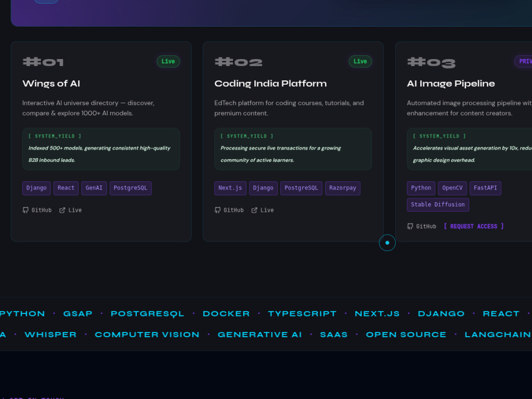Click 'Processing secure live transactions' yield text
The height and width of the screenshot is (399, 532).
281,154
